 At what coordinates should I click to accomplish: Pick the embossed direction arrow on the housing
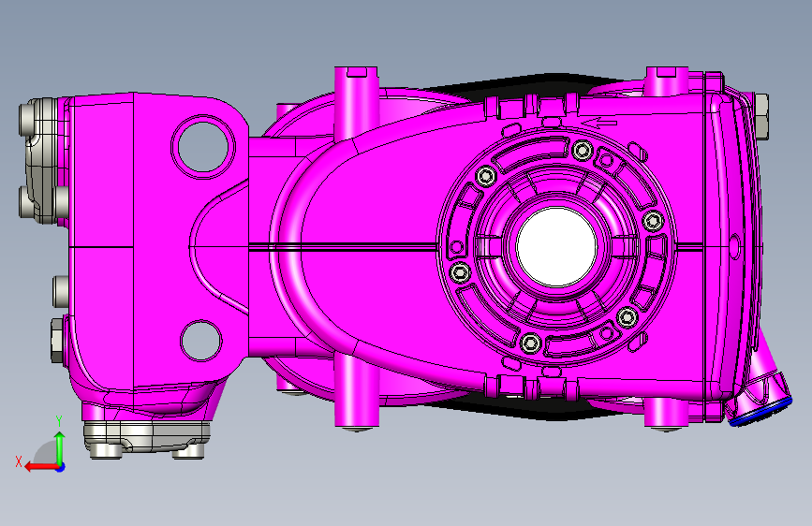pos(599,124)
